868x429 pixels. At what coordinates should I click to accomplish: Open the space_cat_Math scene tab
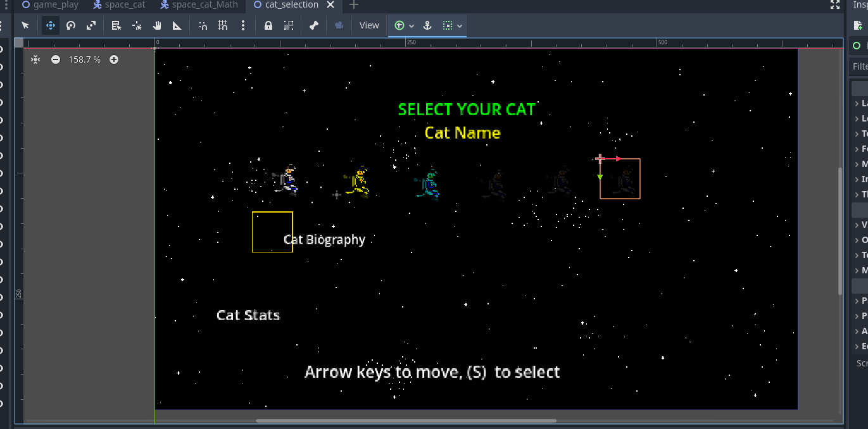tap(199, 5)
